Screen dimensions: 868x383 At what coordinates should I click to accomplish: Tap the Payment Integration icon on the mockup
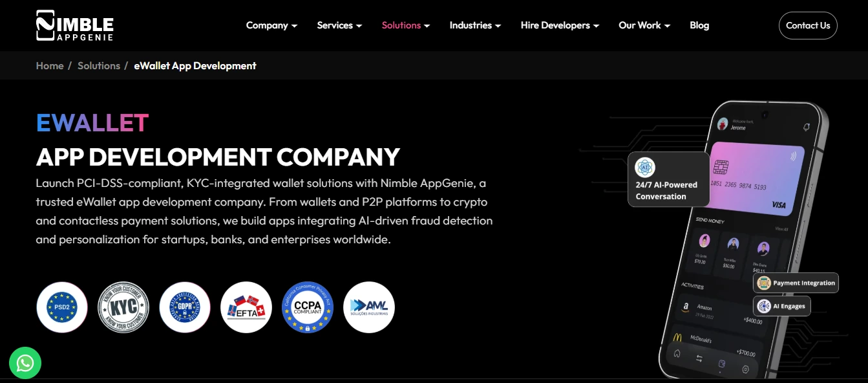pos(763,283)
